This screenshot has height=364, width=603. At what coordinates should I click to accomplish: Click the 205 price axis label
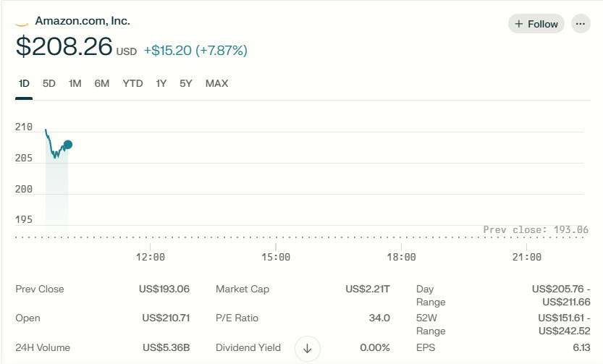(24, 158)
